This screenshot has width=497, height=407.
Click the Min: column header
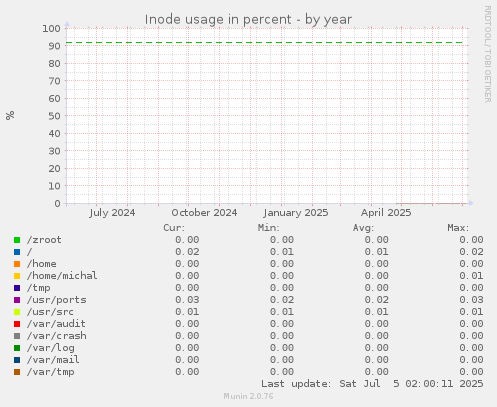(269, 228)
